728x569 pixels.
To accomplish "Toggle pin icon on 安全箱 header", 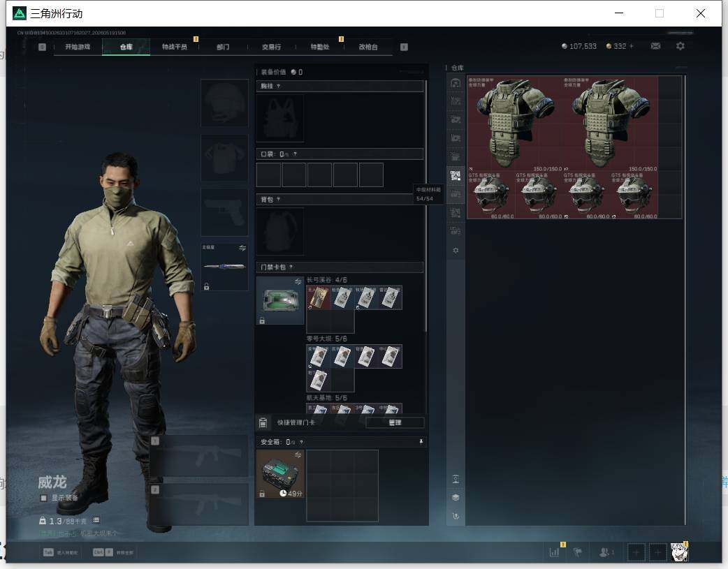I will tap(421, 442).
